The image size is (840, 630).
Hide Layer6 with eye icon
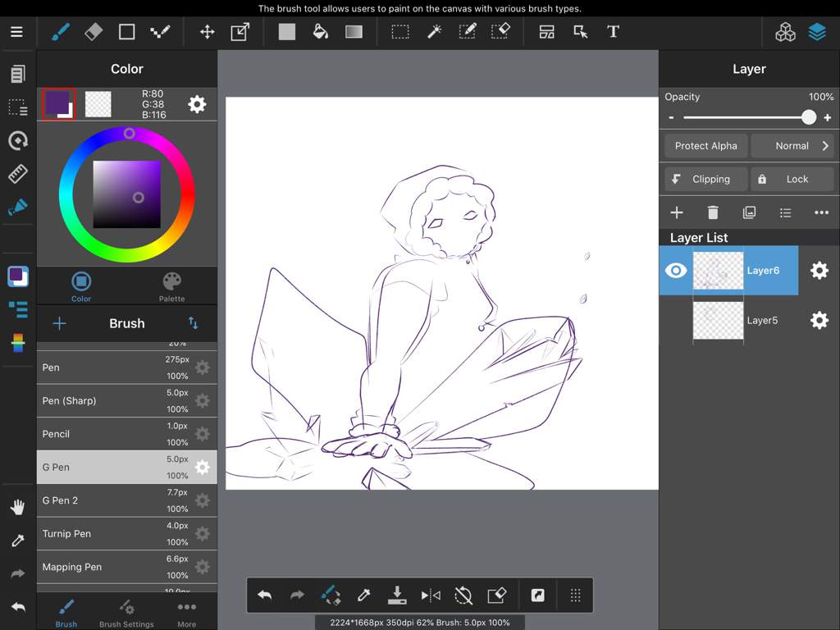(676, 271)
